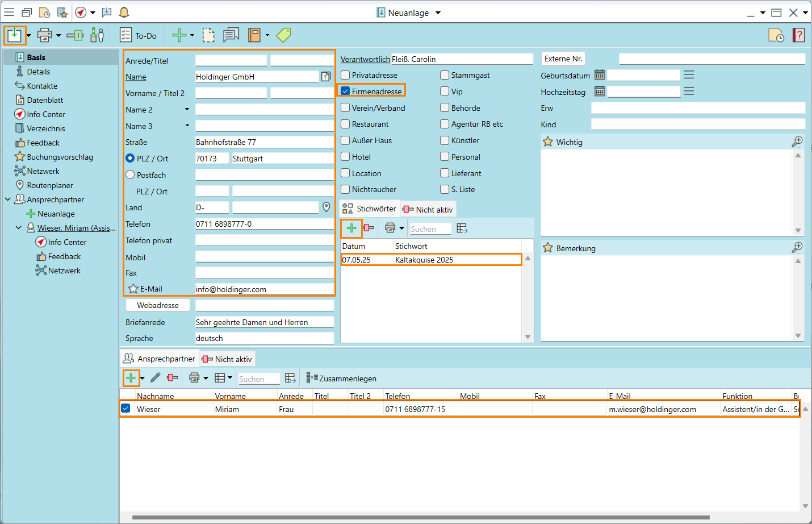
Task: Open the Name 2 dropdown arrow
Action: [x=187, y=110]
